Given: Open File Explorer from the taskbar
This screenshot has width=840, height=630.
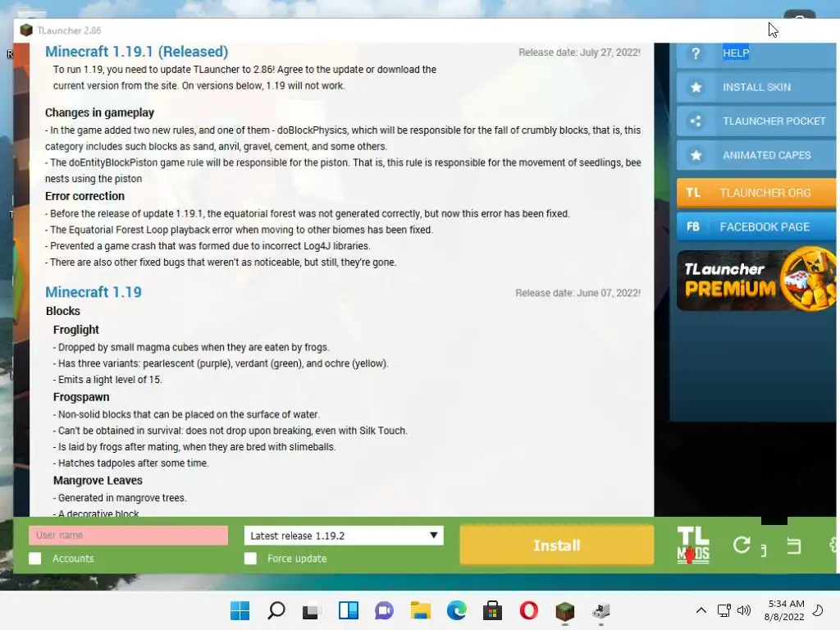Looking at the screenshot, I should coord(421,610).
